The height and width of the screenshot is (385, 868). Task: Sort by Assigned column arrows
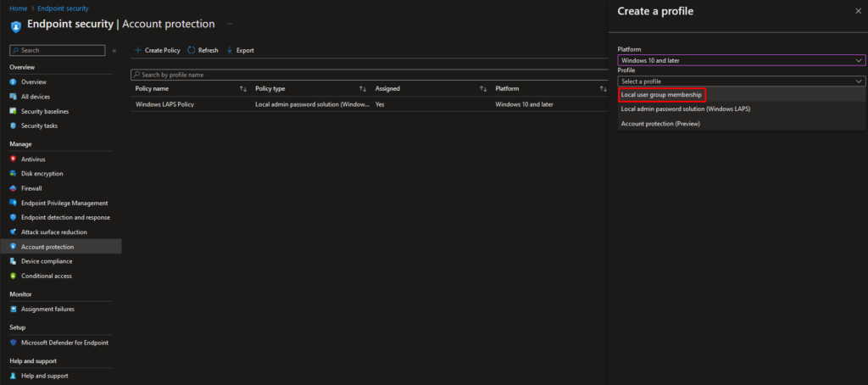coord(483,89)
